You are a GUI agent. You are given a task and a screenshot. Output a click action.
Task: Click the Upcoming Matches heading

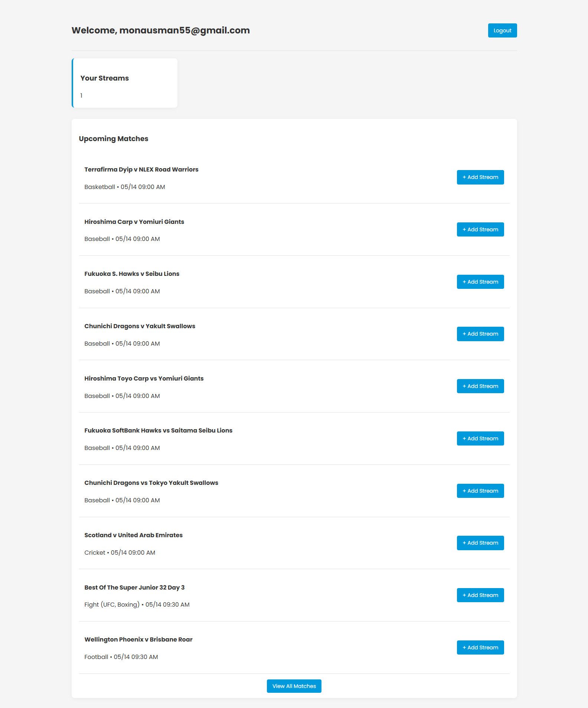(114, 138)
